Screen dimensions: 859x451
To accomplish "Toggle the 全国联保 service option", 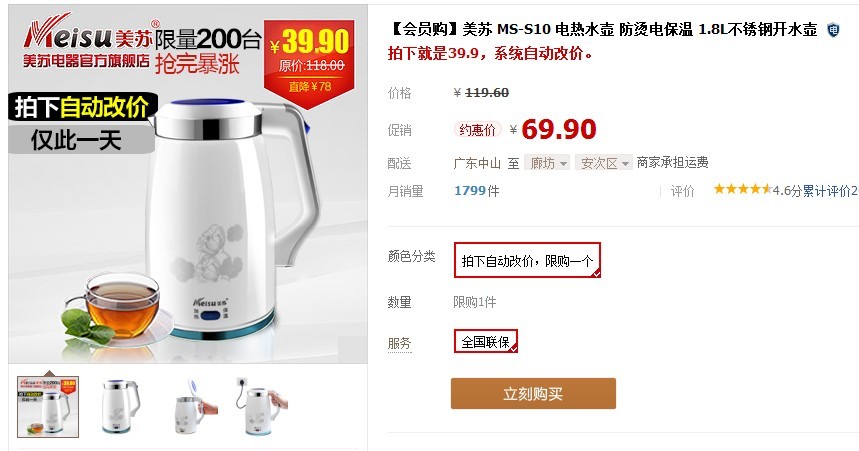I will click(485, 341).
